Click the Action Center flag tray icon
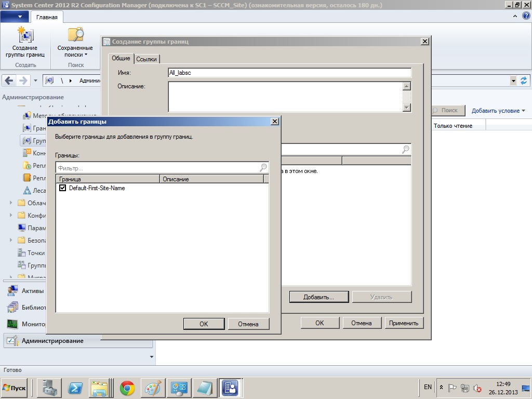Image resolution: width=532 pixels, height=399 pixels. pos(453,388)
